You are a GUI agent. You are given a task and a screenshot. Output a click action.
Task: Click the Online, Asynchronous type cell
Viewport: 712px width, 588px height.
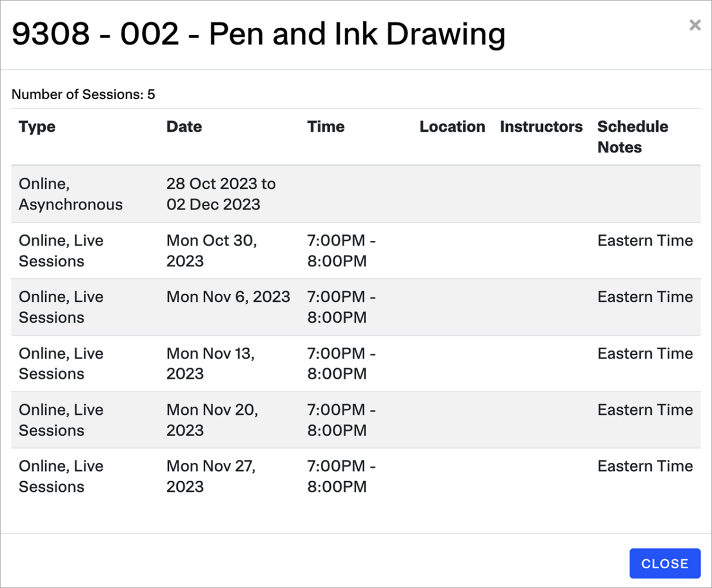71,194
